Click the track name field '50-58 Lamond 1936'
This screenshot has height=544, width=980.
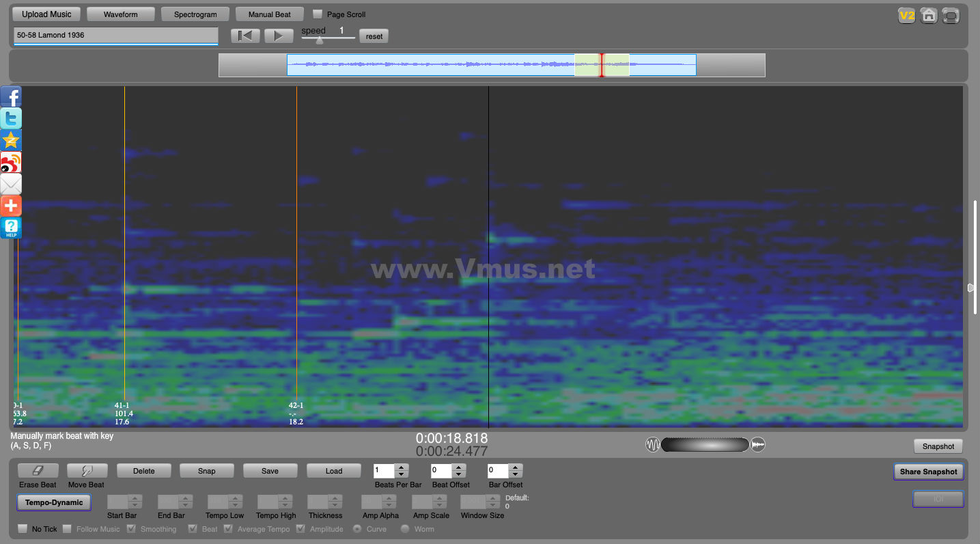115,36
